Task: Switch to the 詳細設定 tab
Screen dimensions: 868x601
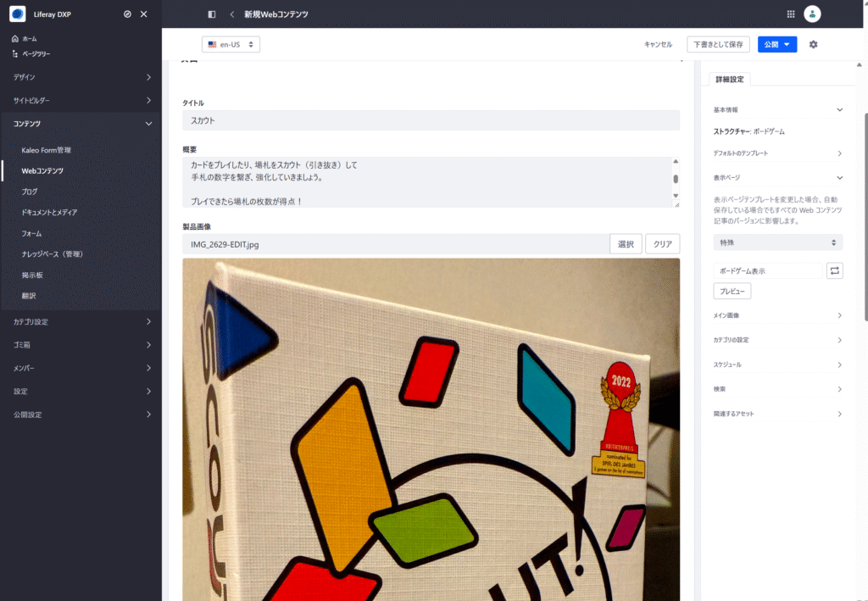Action: point(729,79)
